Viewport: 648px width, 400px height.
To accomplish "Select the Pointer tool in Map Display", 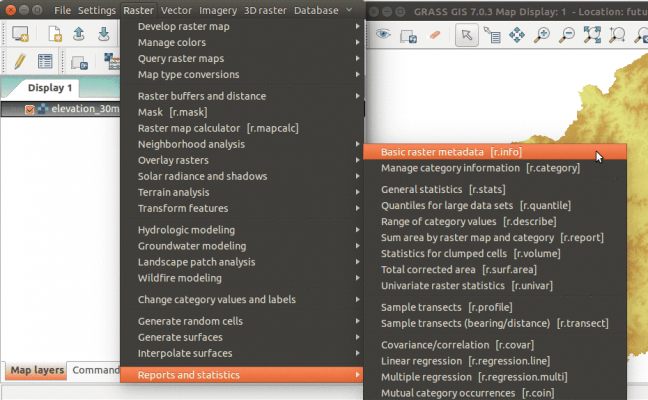I will tap(466, 35).
